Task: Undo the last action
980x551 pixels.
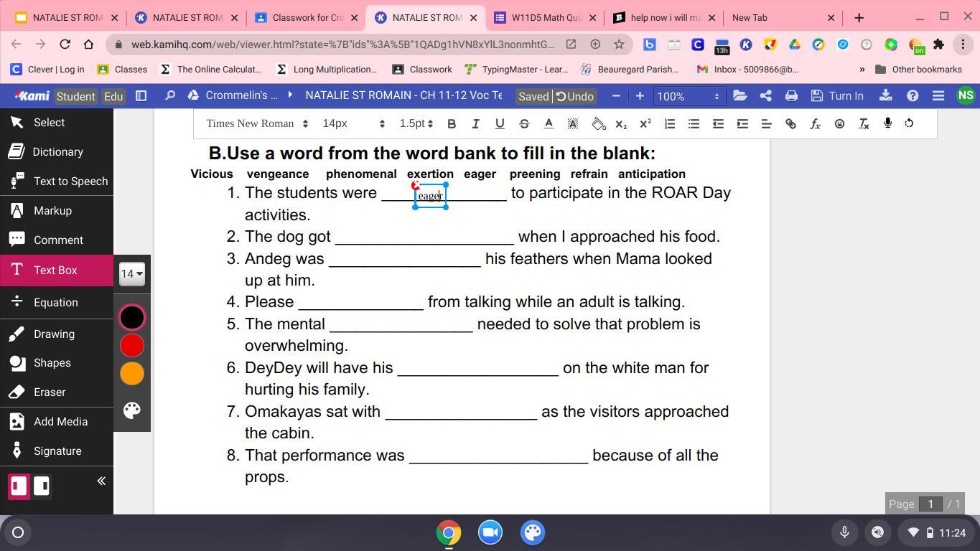Action: 575,96
